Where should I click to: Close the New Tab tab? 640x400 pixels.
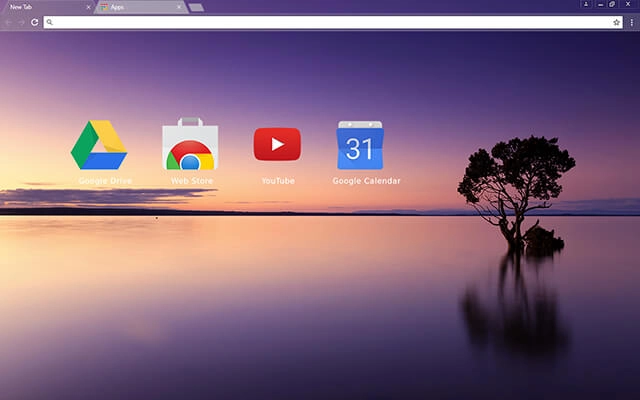(88, 7)
